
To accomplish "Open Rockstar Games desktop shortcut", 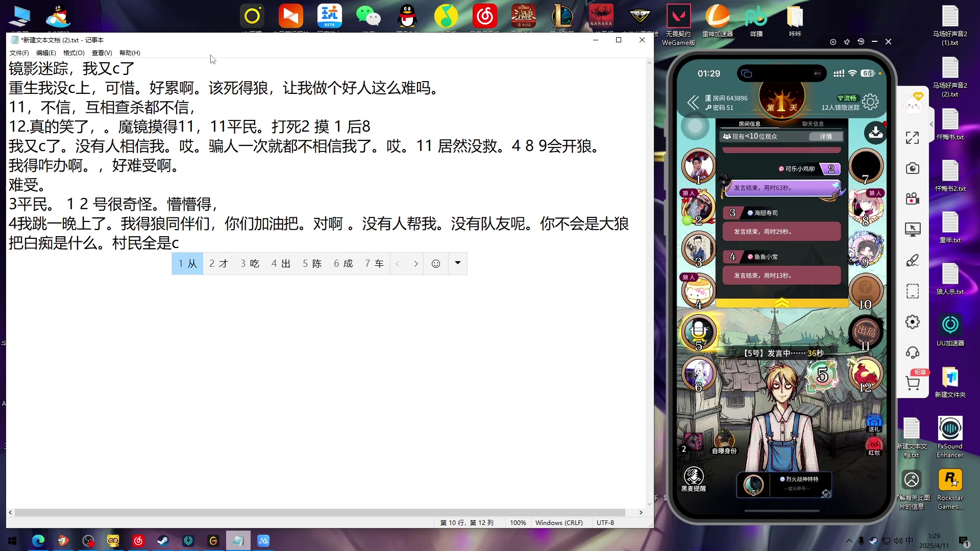I will click(x=950, y=489).
